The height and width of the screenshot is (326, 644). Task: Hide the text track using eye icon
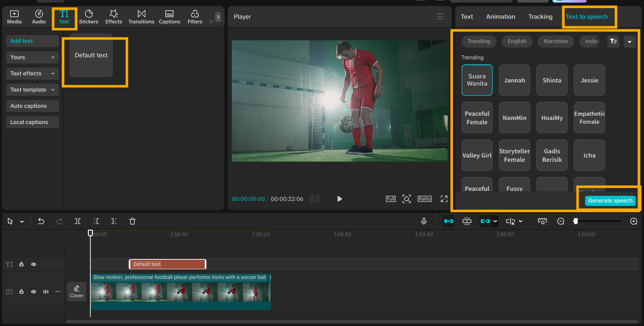pyautogui.click(x=34, y=264)
